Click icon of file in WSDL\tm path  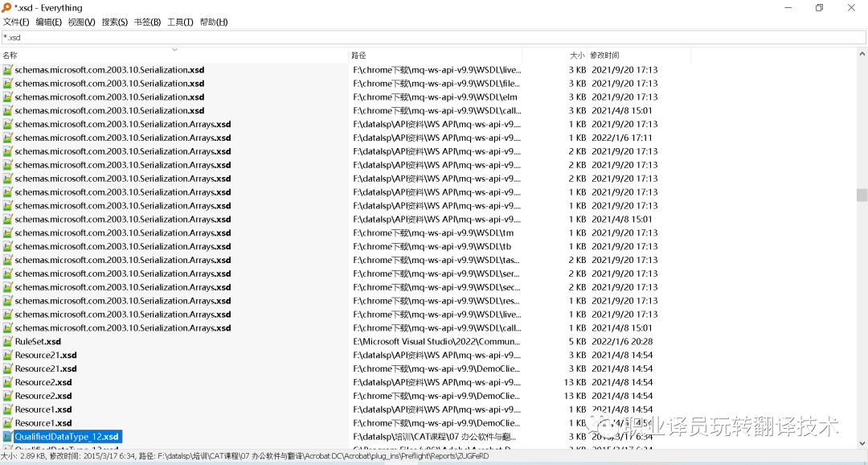(7, 233)
